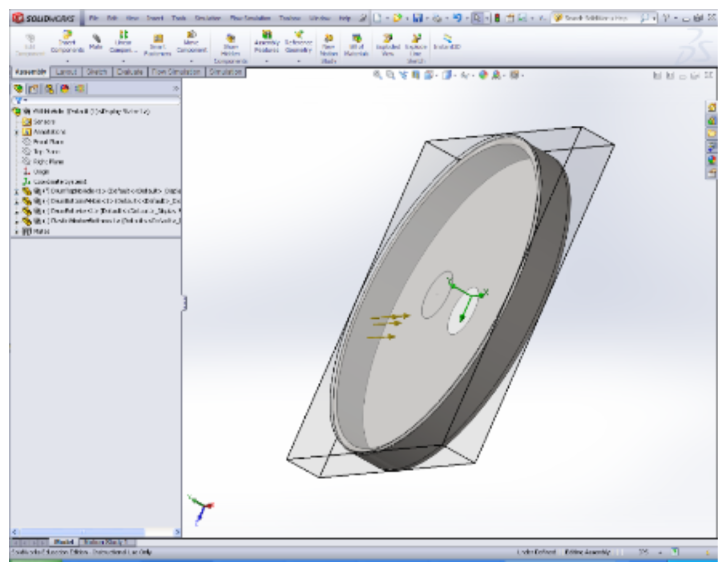
Task: Click the Bill of Materials icon
Action: 356,44
